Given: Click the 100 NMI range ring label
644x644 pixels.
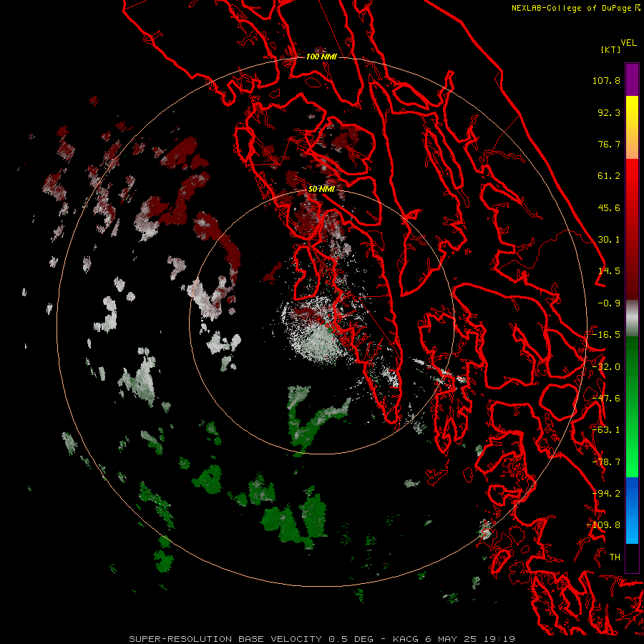Looking at the screenshot, I should tap(321, 57).
